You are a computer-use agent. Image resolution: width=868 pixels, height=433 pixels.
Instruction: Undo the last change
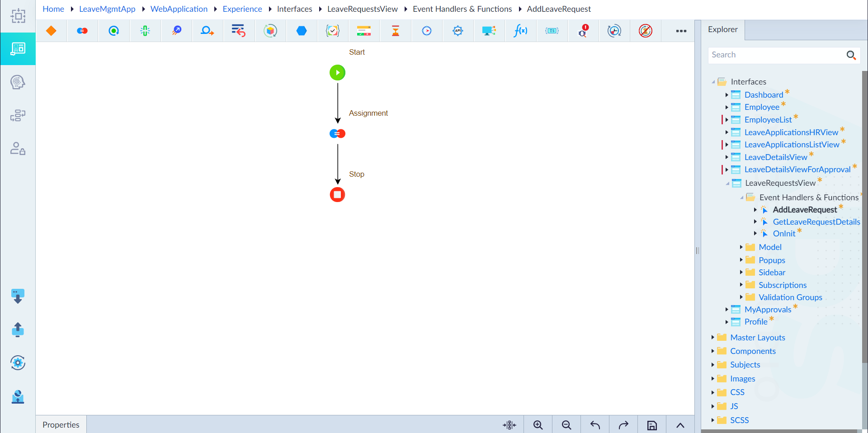coord(595,425)
